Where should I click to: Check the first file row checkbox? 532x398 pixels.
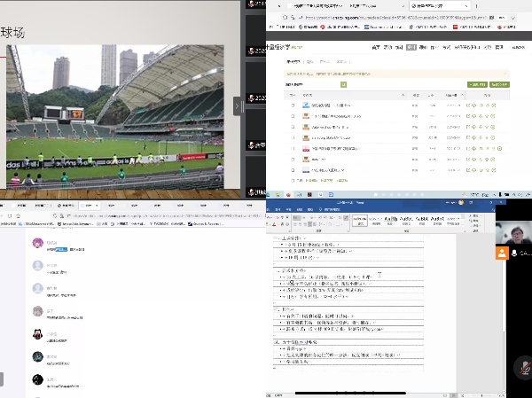click(x=293, y=105)
